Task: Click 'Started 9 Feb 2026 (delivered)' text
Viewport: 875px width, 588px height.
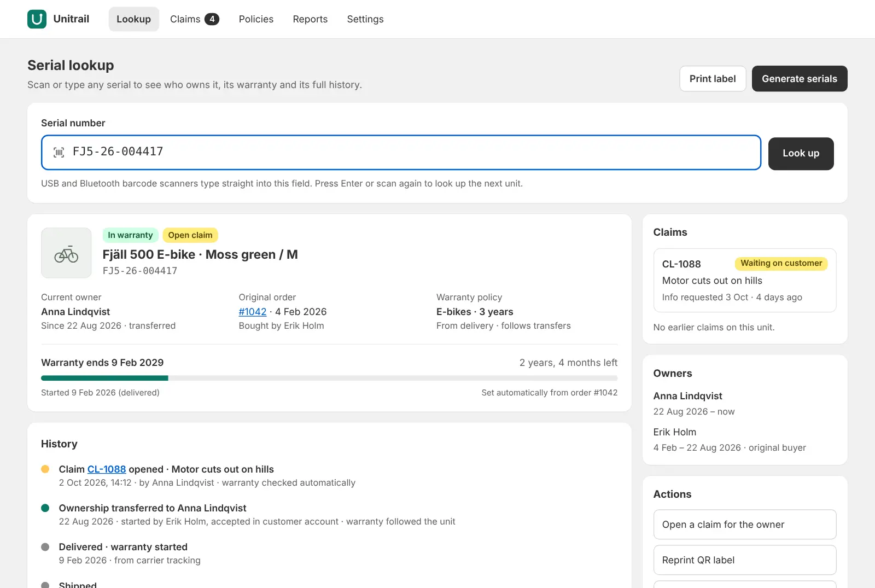Action: coord(100,393)
